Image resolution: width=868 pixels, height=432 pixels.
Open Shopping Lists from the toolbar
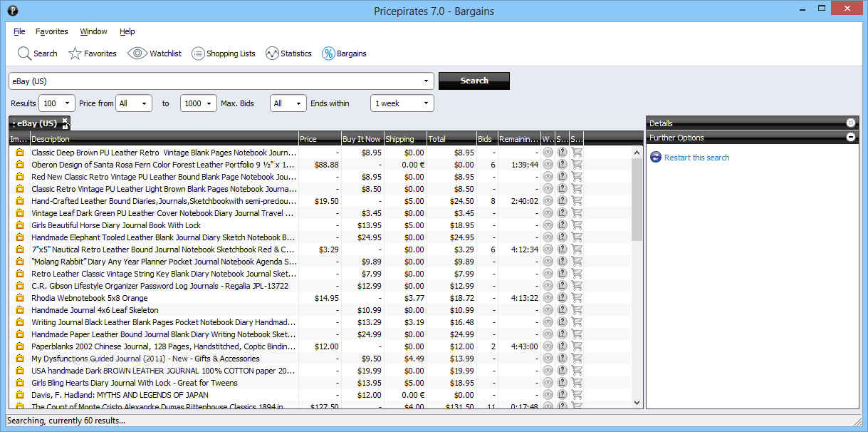click(x=224, y=53)
